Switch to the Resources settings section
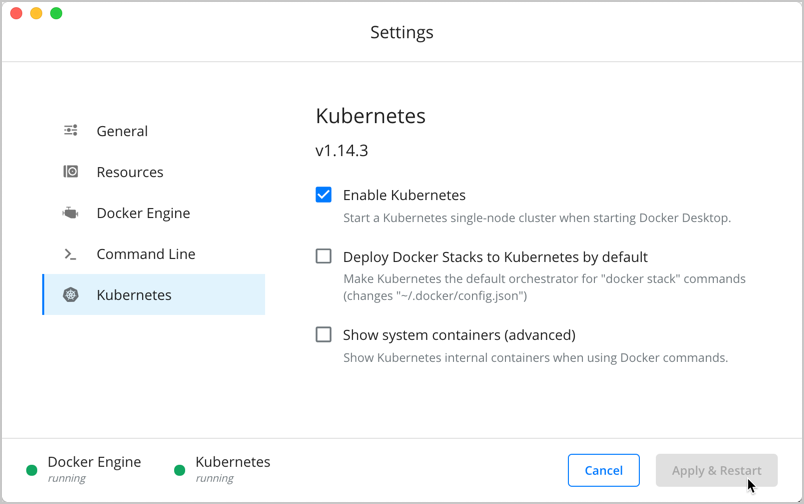 pos(130,172)
